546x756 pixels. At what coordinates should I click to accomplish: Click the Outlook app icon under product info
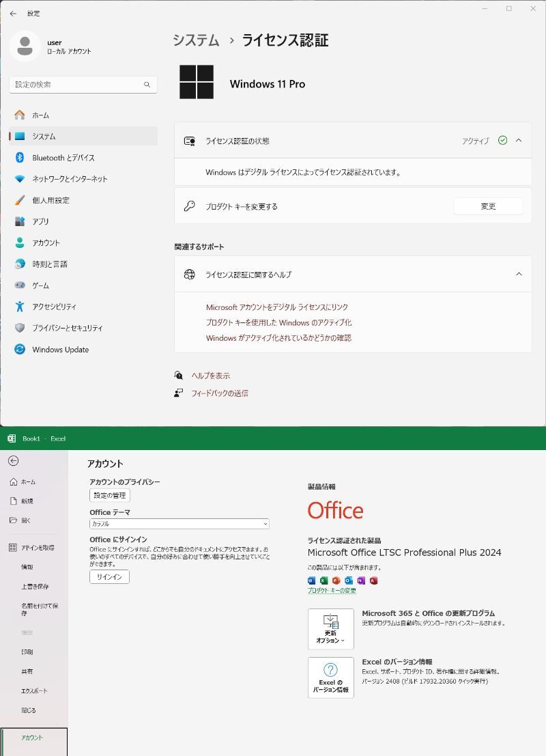[349, 580]
